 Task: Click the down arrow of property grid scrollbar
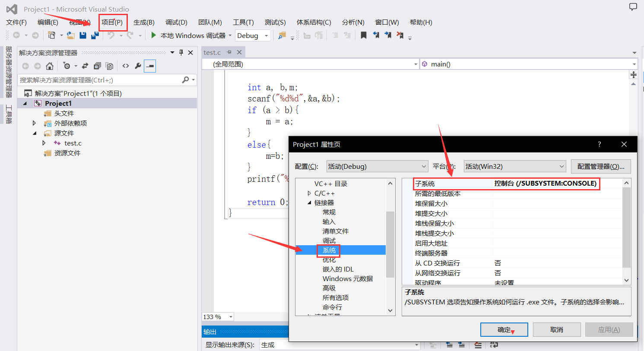click(x=627, y=280)
